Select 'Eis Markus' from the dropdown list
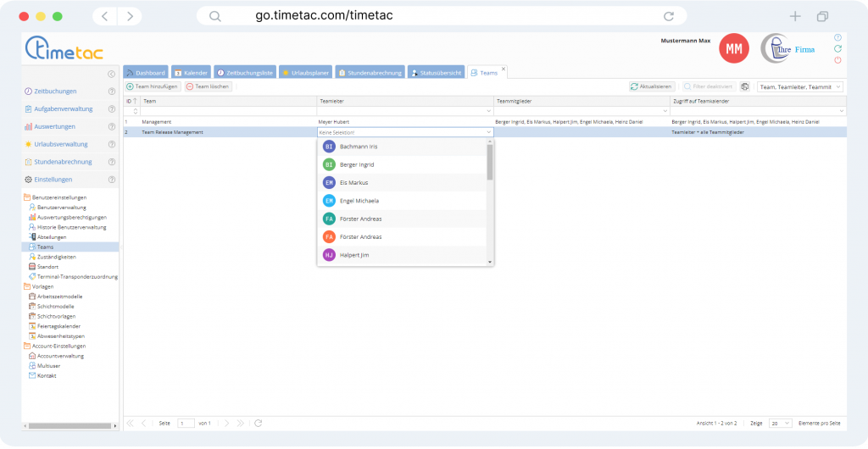868x449 pixels. [x=356, y=183]
